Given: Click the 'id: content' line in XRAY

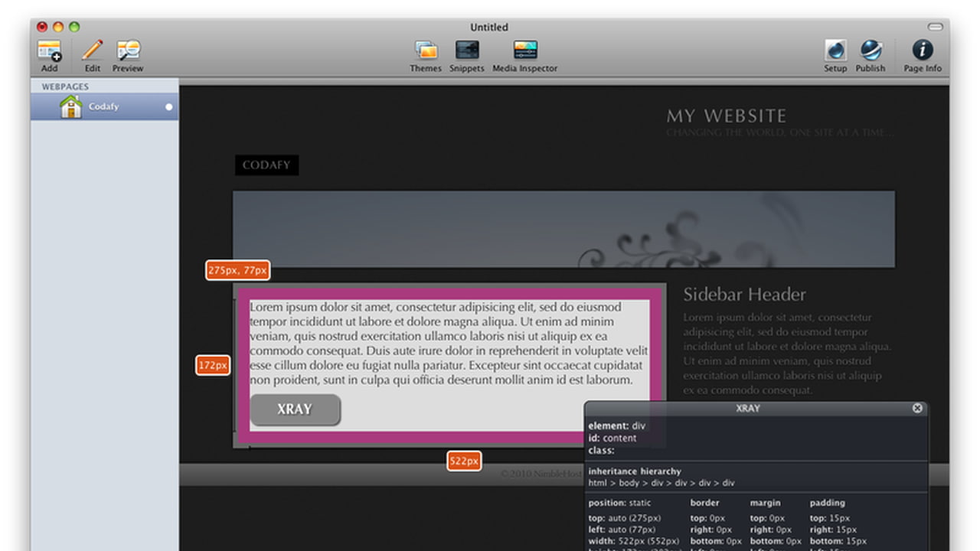Looking at the screenshot, I should point(612,439).
